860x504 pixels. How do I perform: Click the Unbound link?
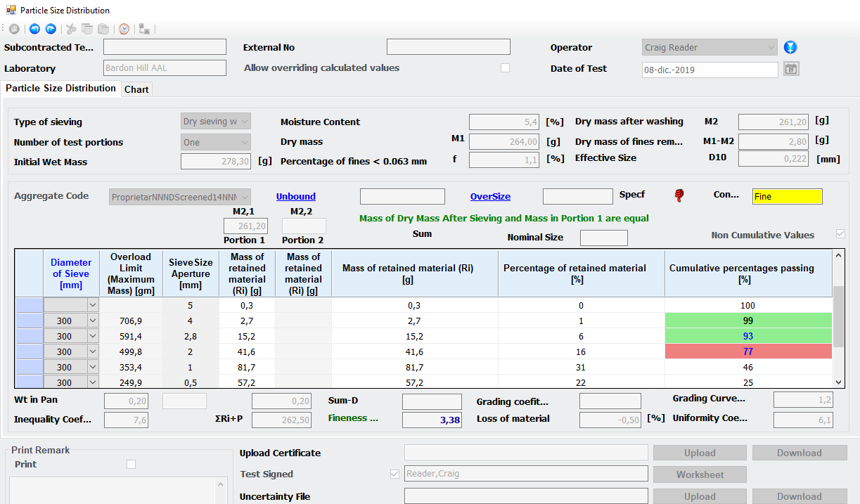tap(296, 196)
